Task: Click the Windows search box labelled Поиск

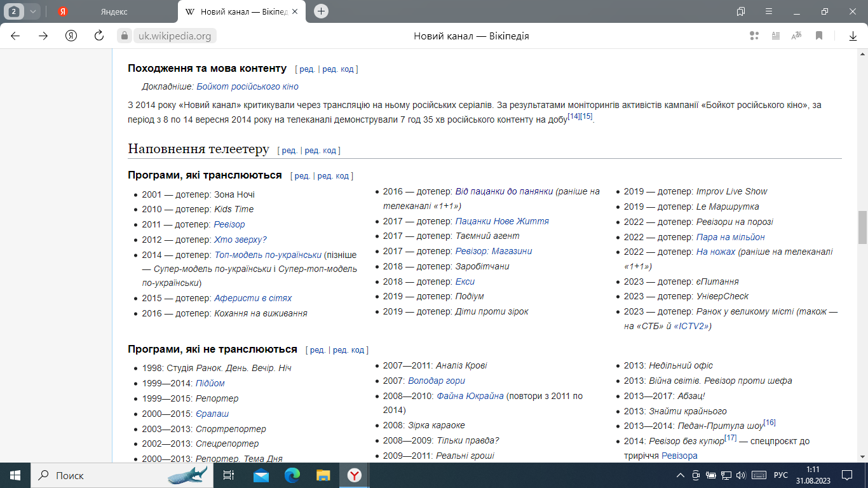Action: tap(121, 475)
